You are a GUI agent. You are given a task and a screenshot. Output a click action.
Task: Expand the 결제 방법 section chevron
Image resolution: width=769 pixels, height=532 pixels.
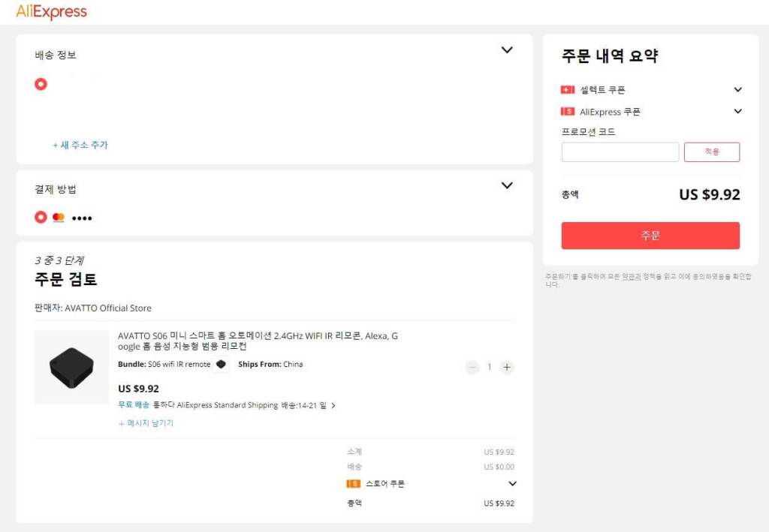(x=507, y=185)
